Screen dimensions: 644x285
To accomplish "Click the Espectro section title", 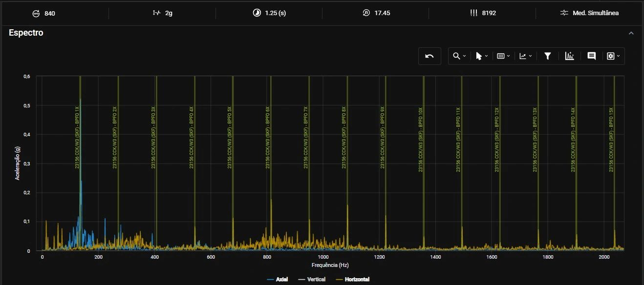I will (26, 33).
